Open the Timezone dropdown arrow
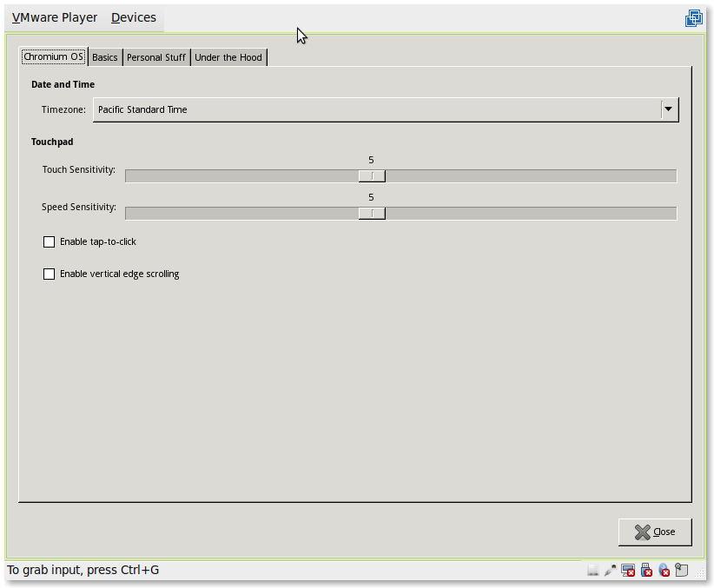Image resolution: width=714 pixels, height=588 pixels. [x=668, y=109]
